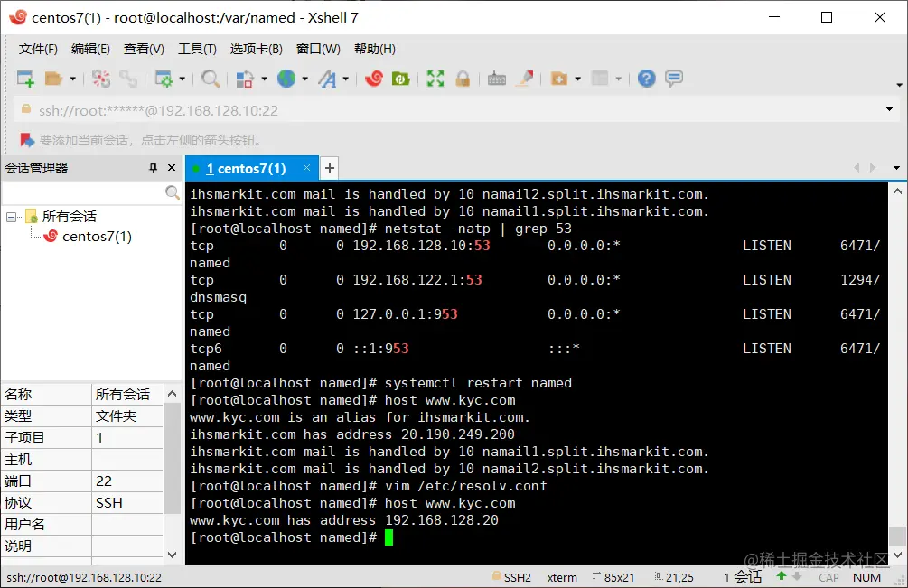This screenshot has height=588, width=908.
Task: Click the New Session toolbar icon
Action: pos(25,79)
